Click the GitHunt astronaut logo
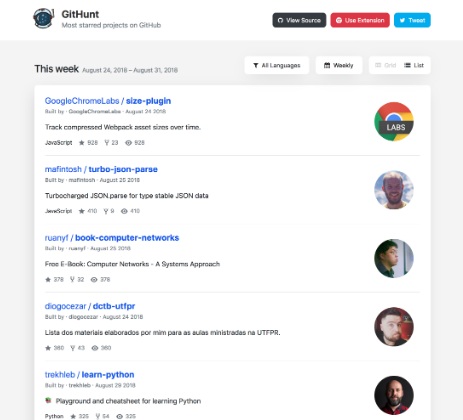 tap(43, 19)
